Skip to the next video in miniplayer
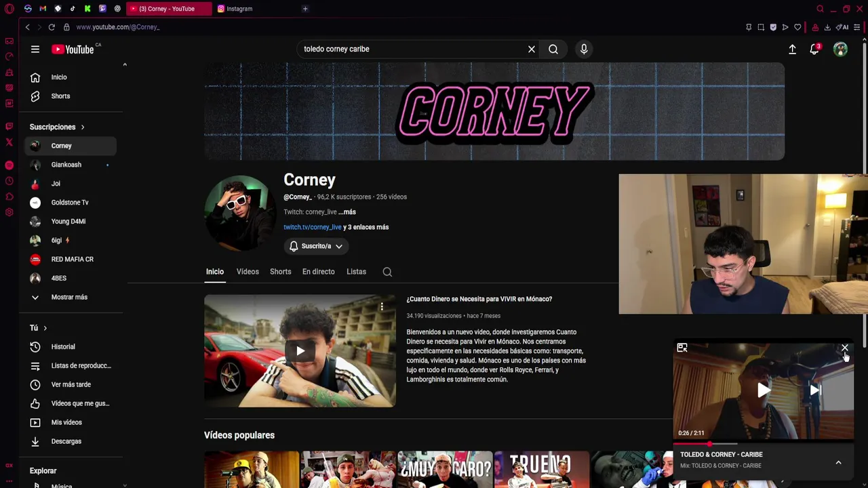Screen dimensions: 868x488 pyautogui.click(x=815, y=390)
